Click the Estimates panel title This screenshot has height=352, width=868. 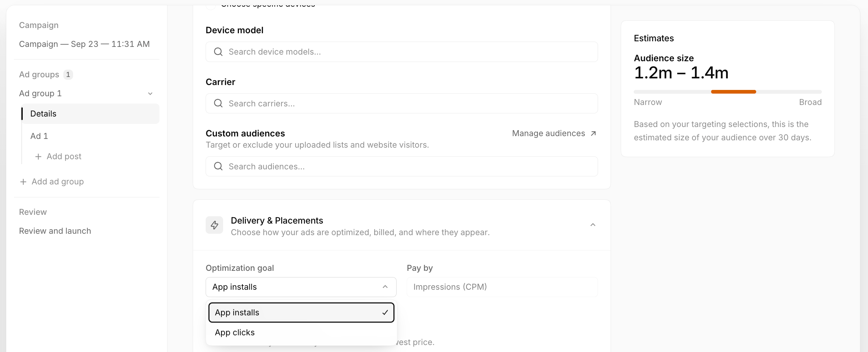point(654,38)
